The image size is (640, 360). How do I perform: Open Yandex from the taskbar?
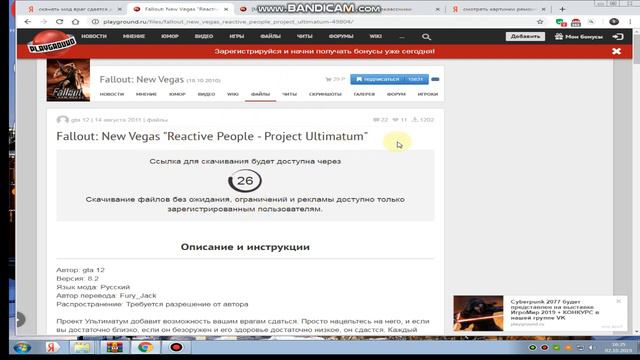(x=52, y=347)
